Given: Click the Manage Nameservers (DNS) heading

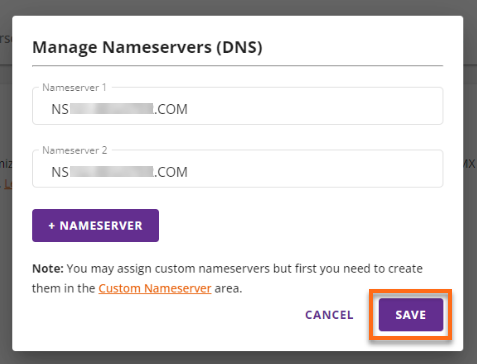Looking at the screenshot, I should tap(147, 47).
